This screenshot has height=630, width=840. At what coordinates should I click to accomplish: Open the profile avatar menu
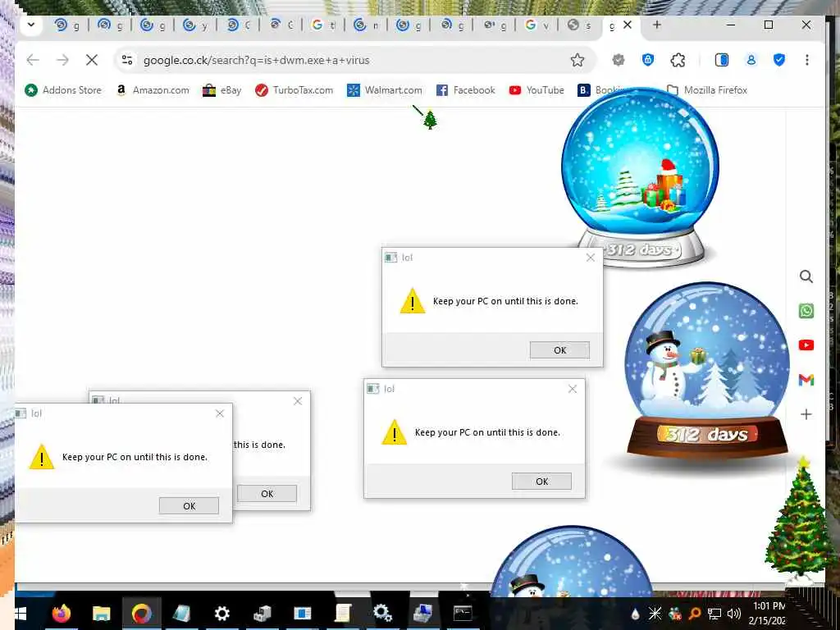[751, 60]
